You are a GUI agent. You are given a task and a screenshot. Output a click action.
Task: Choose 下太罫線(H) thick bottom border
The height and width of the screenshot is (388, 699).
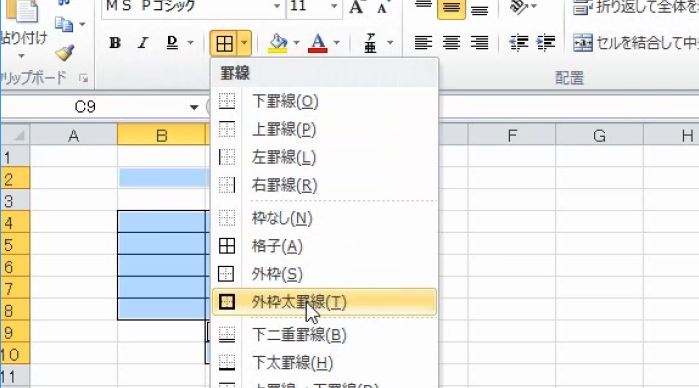(x=325, y=363)
